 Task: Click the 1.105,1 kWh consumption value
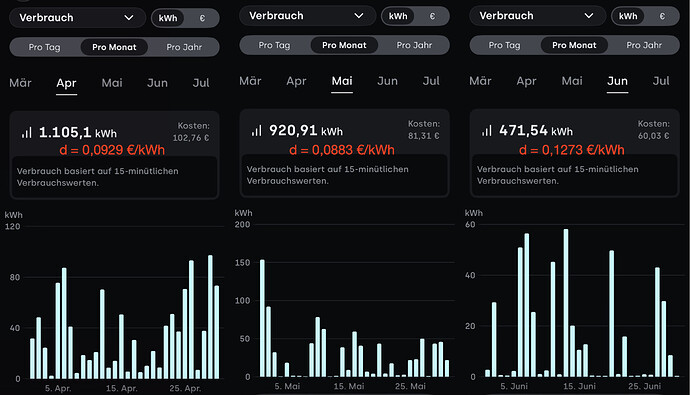pos(78,132)
